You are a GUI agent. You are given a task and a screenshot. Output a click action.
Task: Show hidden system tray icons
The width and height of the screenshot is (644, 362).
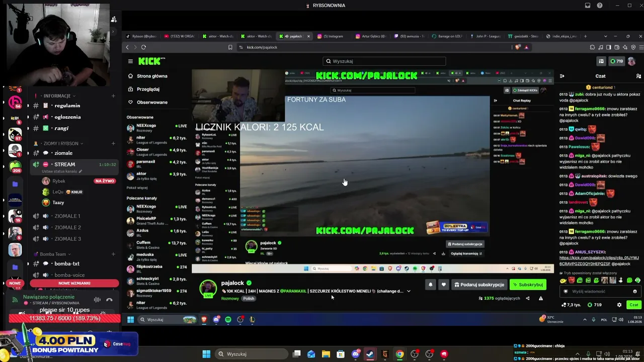tap(585, 320)
